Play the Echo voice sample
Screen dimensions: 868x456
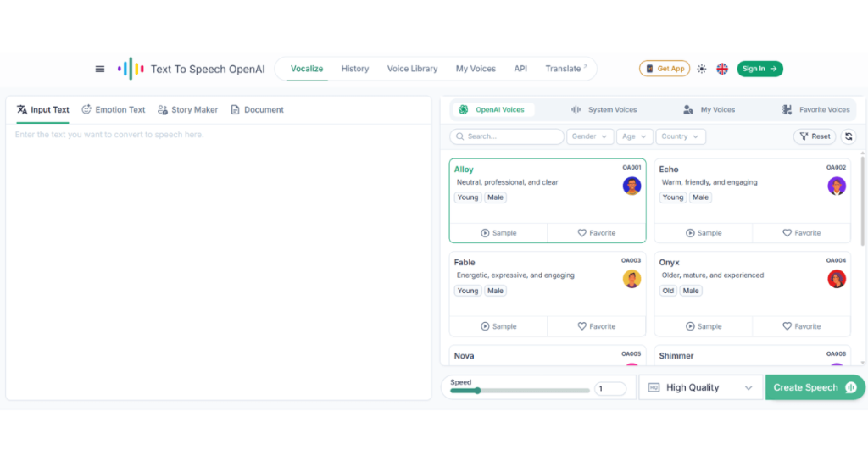click(703, 233)
